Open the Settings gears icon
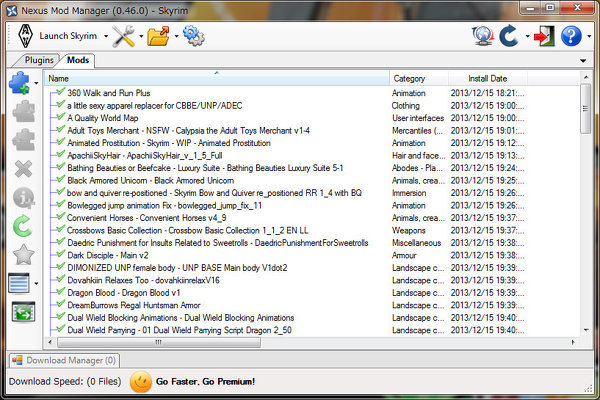Screen dimensions: 600x400 pyautogui.click(x=192, y=36)
